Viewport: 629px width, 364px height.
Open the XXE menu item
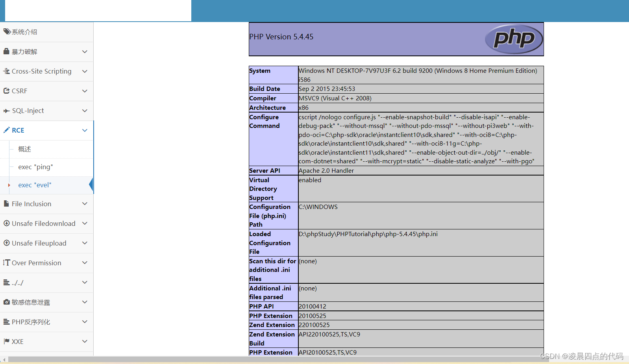[x=46, y=342]
